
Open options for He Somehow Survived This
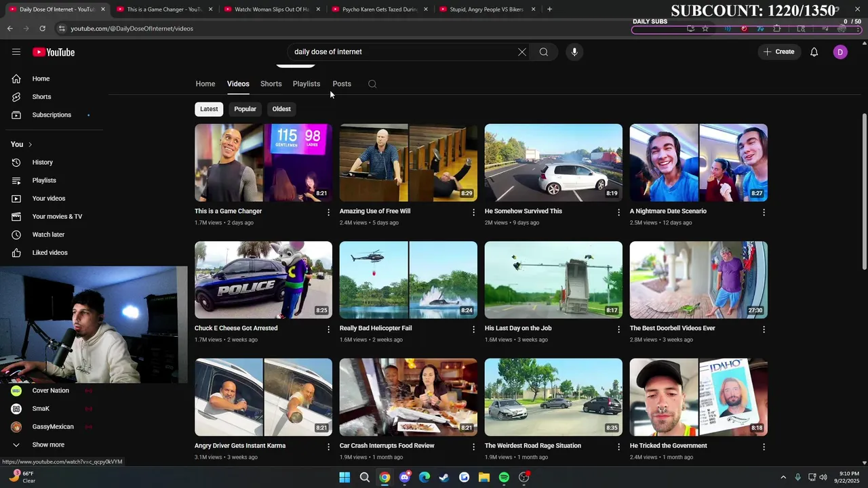(x=618, y=212)
